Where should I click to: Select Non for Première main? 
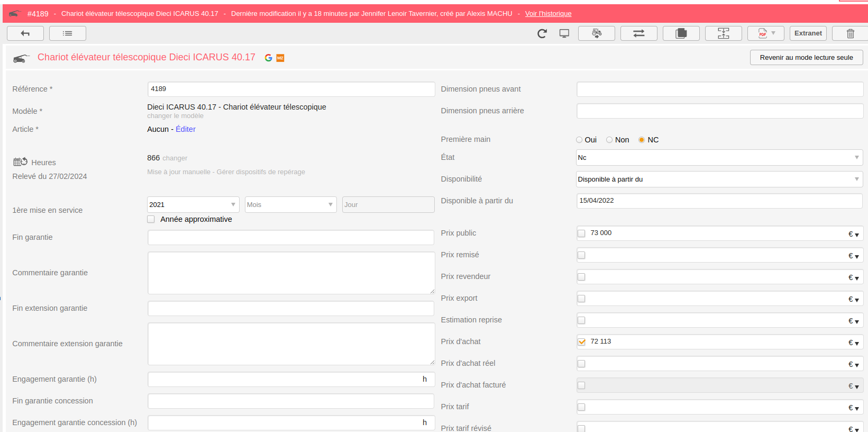(x=609, y=140)
